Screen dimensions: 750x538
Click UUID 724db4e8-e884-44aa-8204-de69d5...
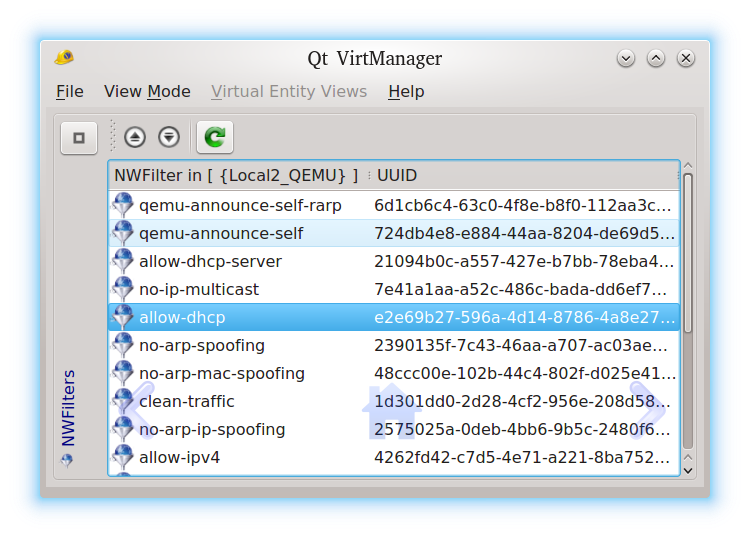click(524, 233)
